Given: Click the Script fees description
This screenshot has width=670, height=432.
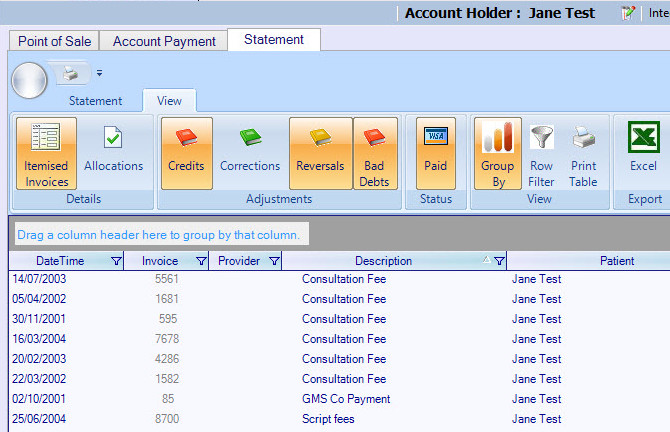Looking at the screenshot, I should coord(328,419).
